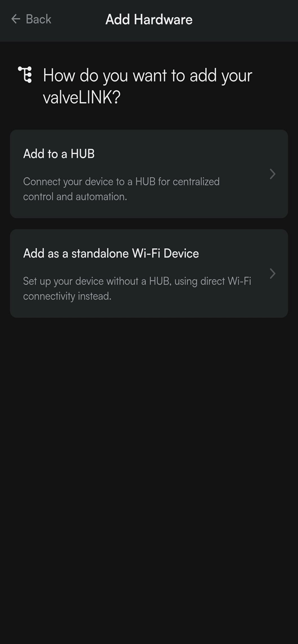Screen dimensions: 298x644
Task: Tap the direct Wi-Fi connectivity description text
Action: coord(137,289)
